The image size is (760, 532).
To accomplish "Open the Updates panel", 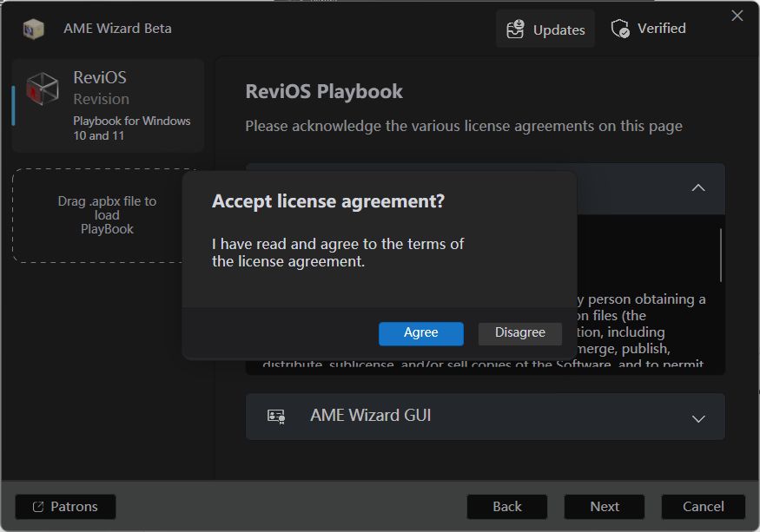I will pos(545,29).
